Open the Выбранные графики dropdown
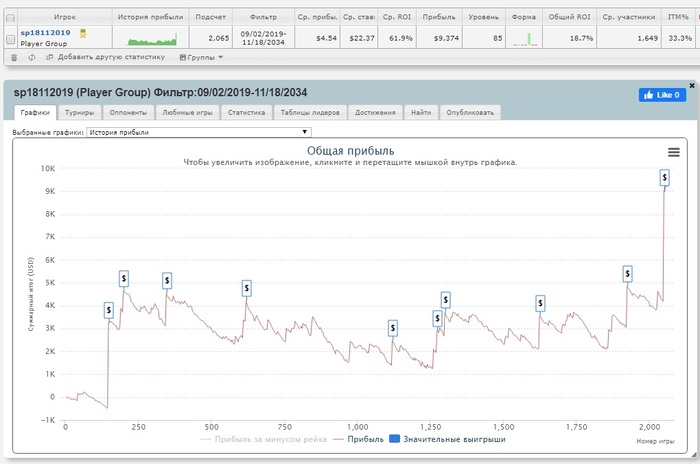 click(198, 131)
